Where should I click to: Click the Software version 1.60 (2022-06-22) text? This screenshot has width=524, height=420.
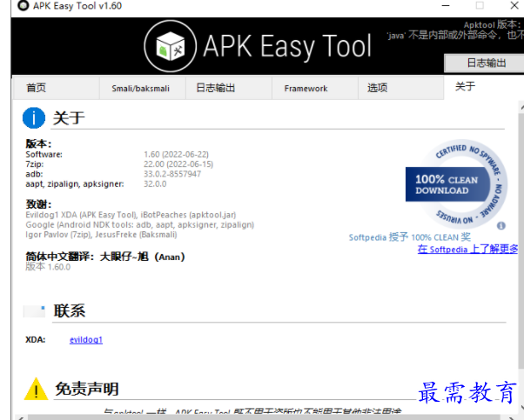click(x=176, y=155)
